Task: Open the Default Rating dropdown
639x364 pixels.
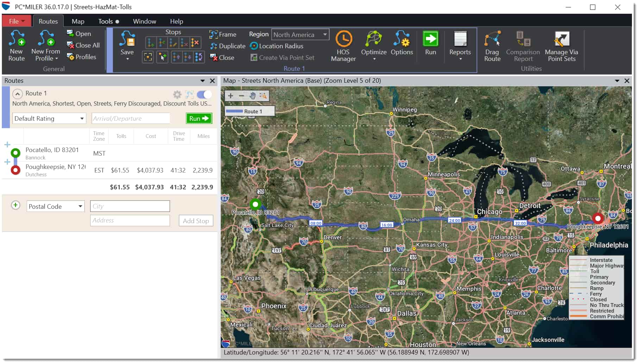Action: [49, 119]
